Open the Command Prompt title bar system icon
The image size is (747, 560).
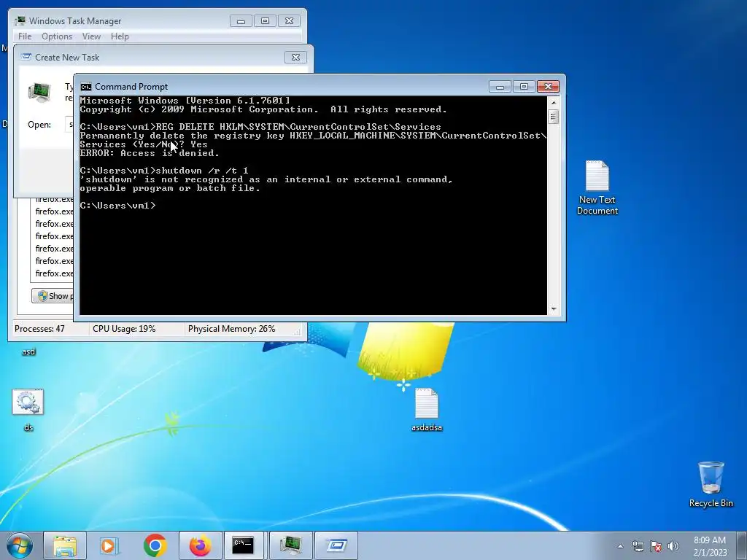point(86,87)
